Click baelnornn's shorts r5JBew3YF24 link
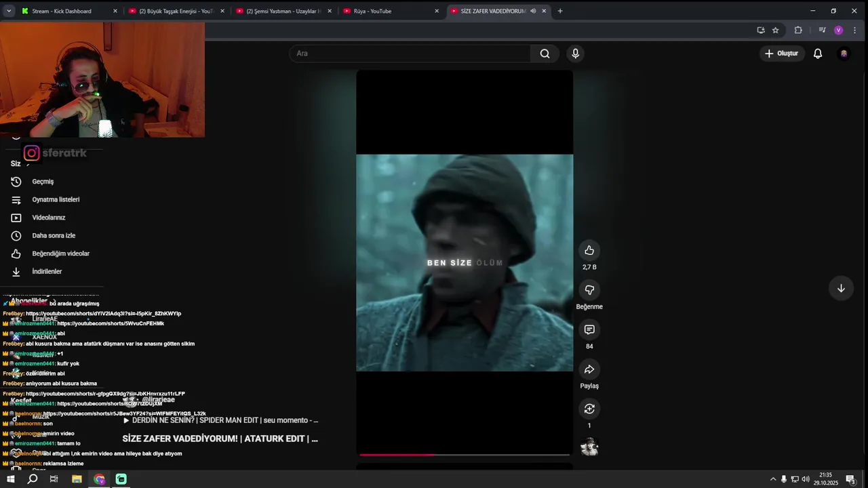The image size is (868, 488). click(125, 413)
